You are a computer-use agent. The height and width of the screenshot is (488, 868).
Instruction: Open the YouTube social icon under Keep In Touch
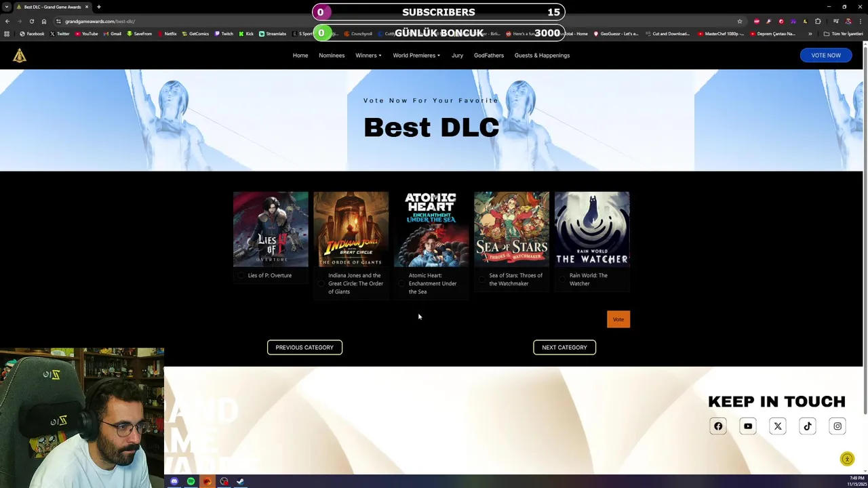click(748, 426)
